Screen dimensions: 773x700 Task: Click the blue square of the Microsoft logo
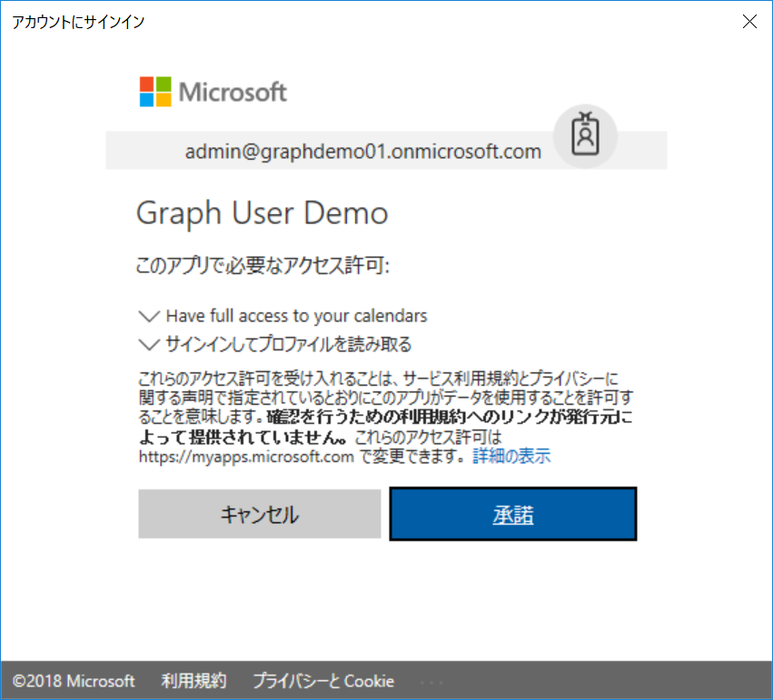point(146,100)
